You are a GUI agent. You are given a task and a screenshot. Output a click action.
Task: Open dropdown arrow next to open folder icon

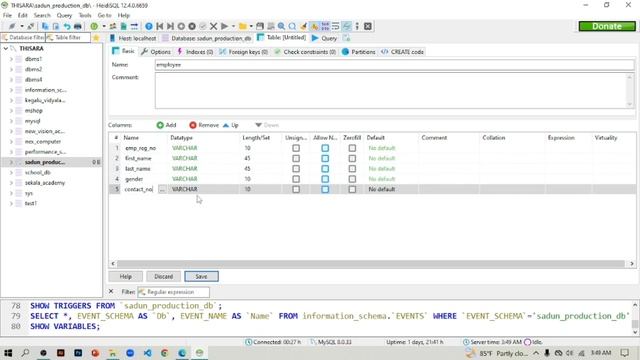(251, 26)
